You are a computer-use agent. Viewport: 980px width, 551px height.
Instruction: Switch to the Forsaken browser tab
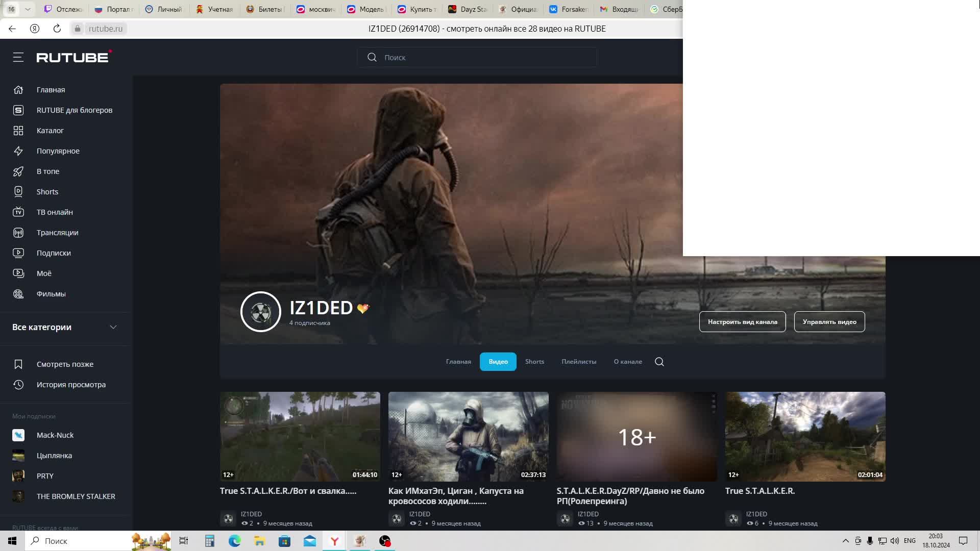(568, 9)
